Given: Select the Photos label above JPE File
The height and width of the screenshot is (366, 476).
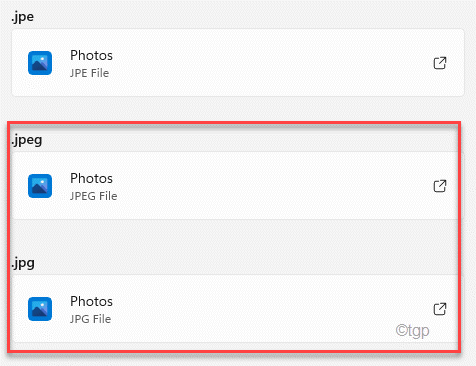Looking at the screenshot, I should [91, 55].
